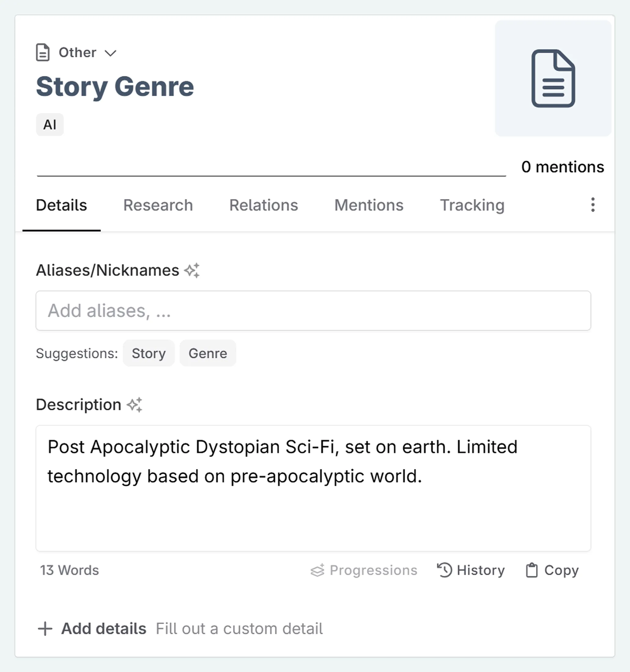
Task: Add the Story suggestion chip as alias
Action: coord(149,353)
